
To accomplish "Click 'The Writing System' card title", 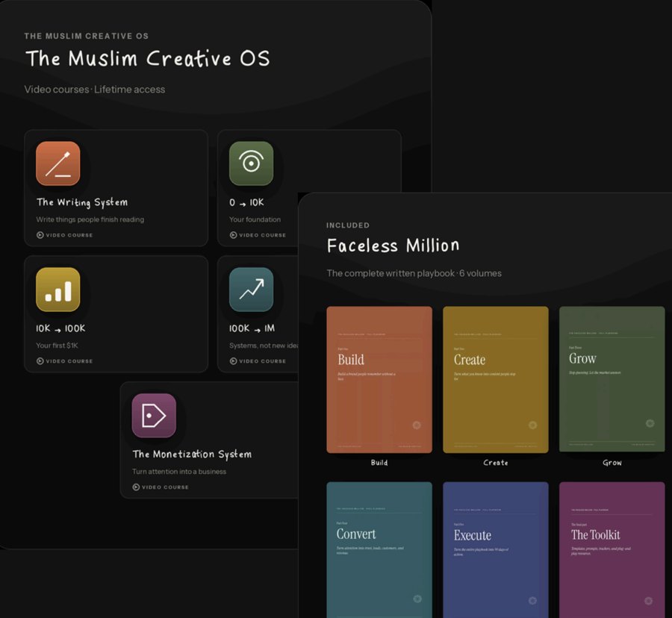I will point(82,202).
